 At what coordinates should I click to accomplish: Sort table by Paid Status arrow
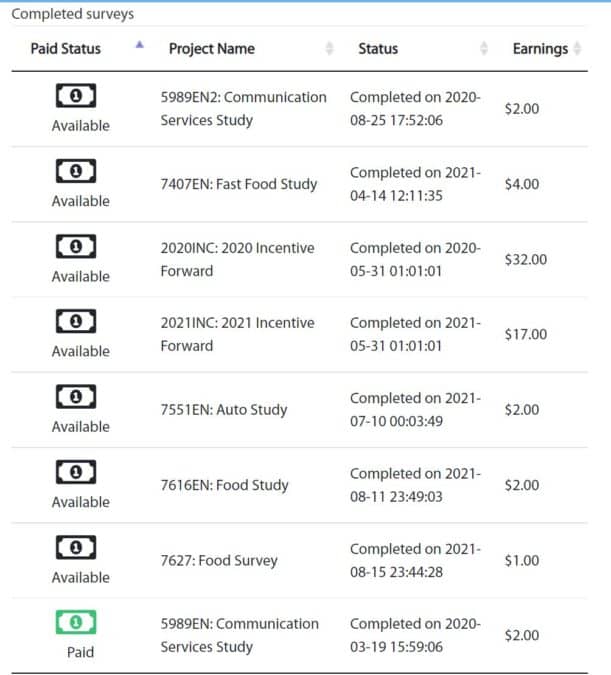(x=140, y=45)
